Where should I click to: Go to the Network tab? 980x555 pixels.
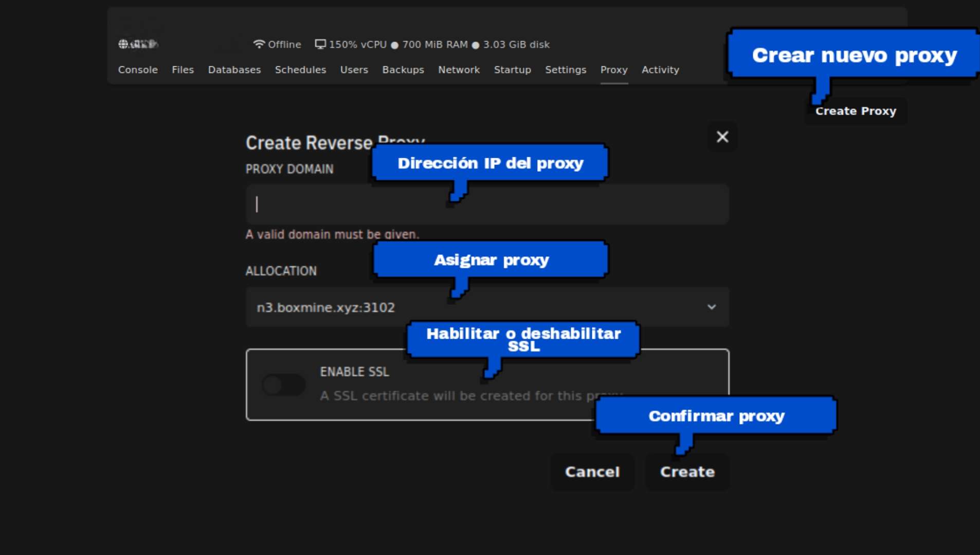point(459,70)
